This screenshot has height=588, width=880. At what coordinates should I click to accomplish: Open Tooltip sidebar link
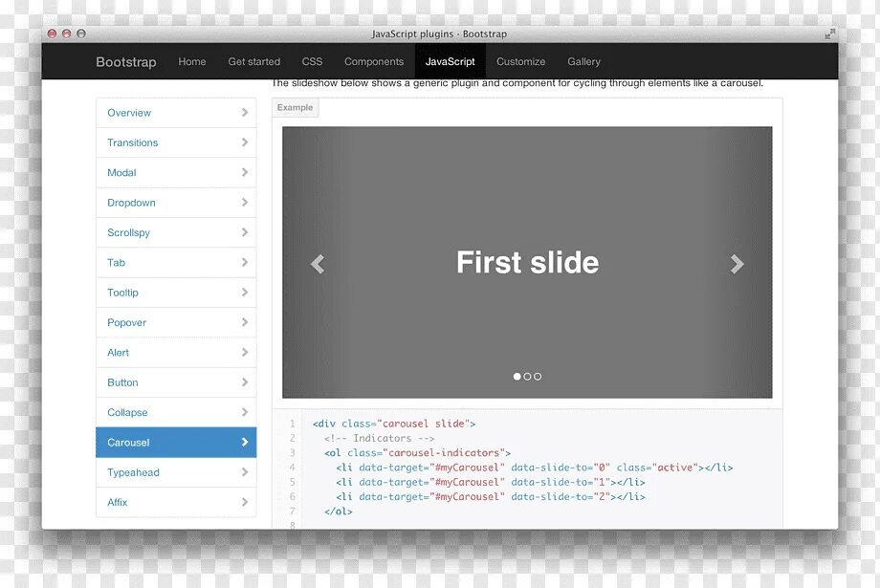[176, 293]
